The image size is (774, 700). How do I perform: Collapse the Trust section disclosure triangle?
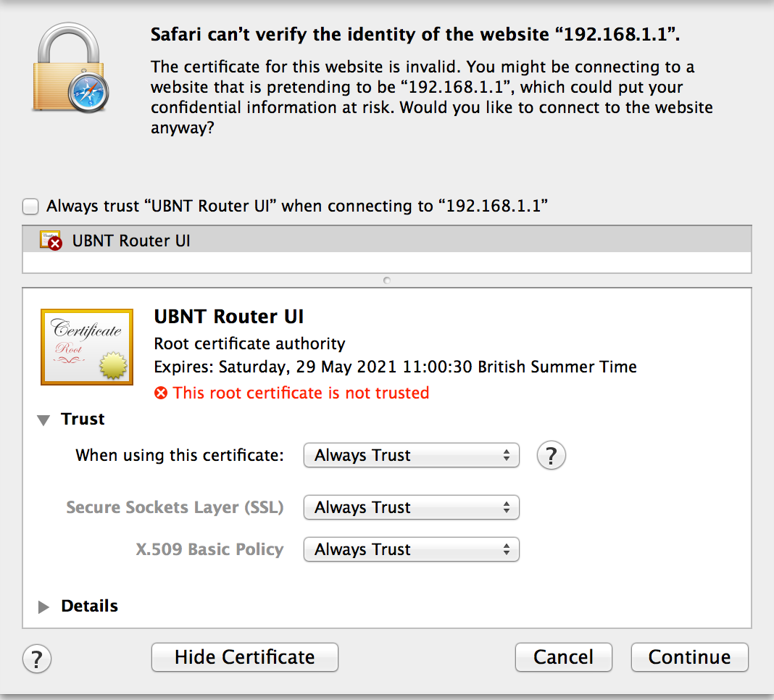tap(44, 420)
